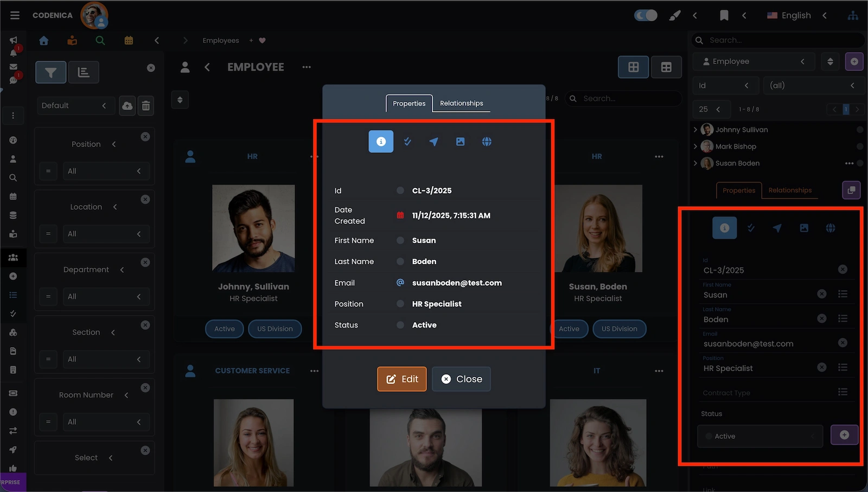Screen dimensions: 868x492
Task: Open the image tab in the Properties dialog
Action: [x=460, y=141]
